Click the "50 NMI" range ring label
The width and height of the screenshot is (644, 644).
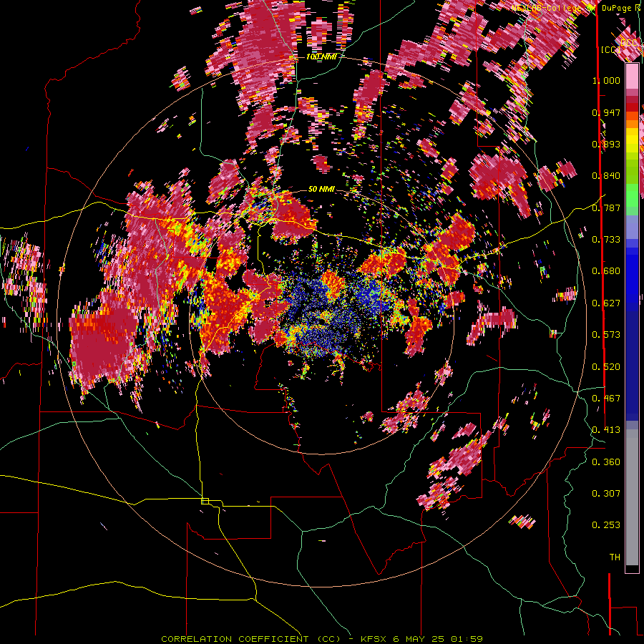click(321, 190)
